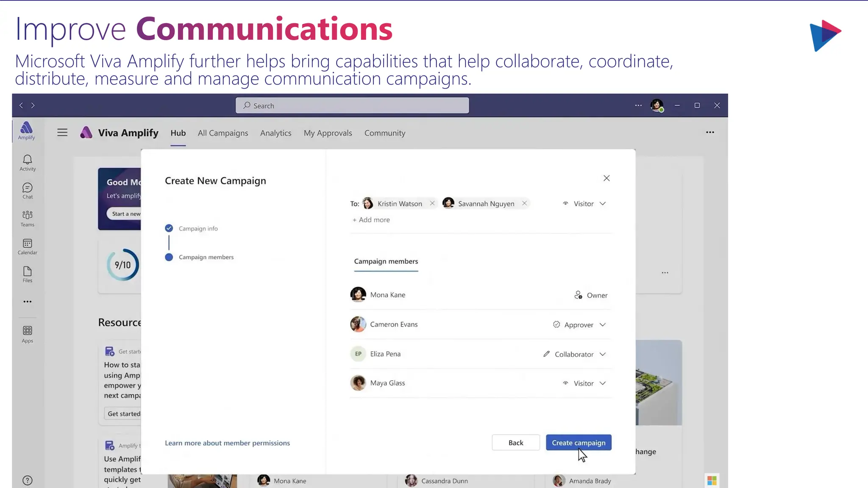
Task: Select the Campaign members step
Action: click(x=199, y=257)
